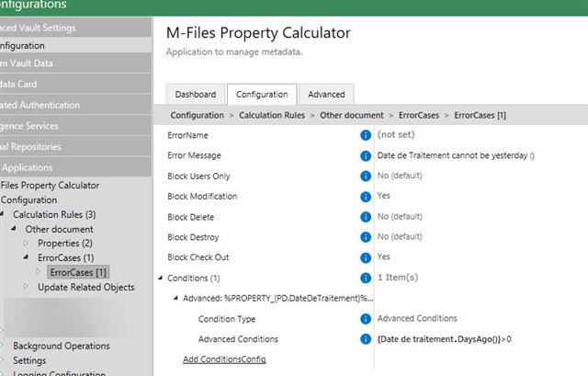Image resolution: width=588 pixels, height=376 pixels.
Task: Collapse Calculation Rules (3) tree node
Action: (5, 215)
